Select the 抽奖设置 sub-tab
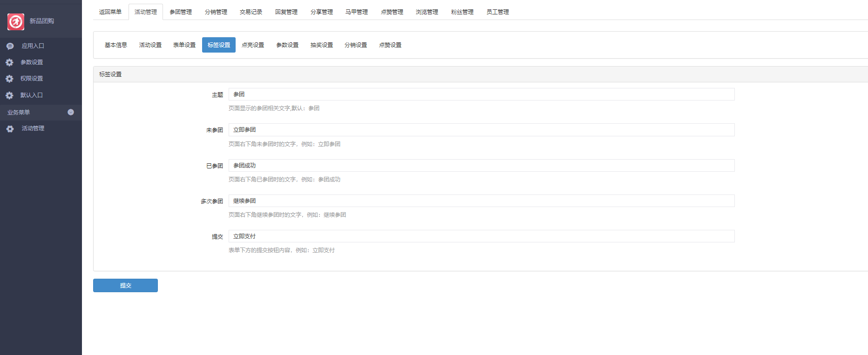This screenshot has height=355, width=868. point(322,45)
